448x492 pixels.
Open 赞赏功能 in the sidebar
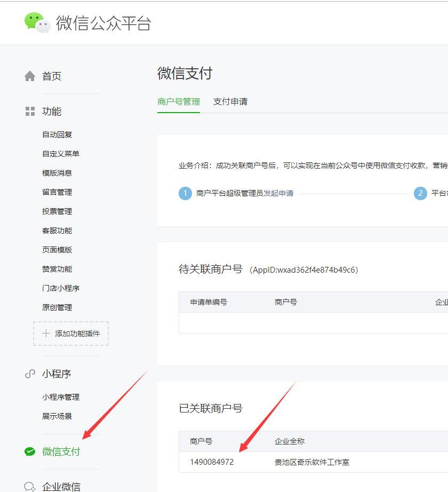(57, 269)
